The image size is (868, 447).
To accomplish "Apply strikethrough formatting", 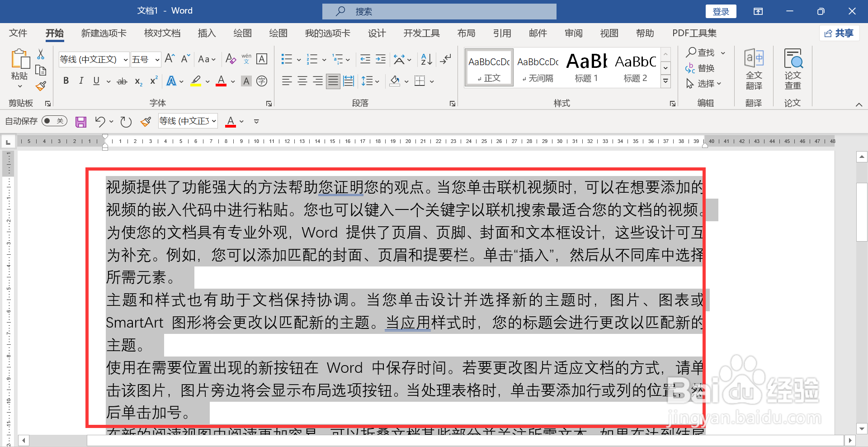I will point(122,81).
